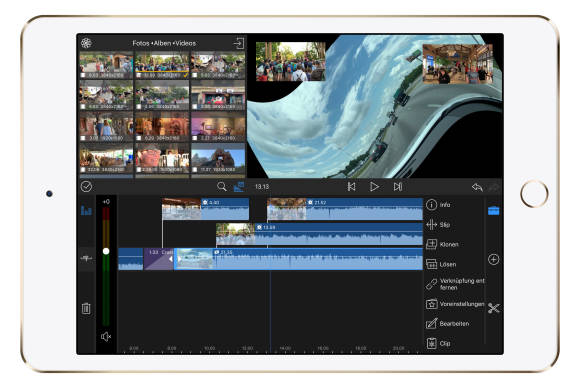
Task: Select the short first clip on top track
Action: (x=205, y=209)
